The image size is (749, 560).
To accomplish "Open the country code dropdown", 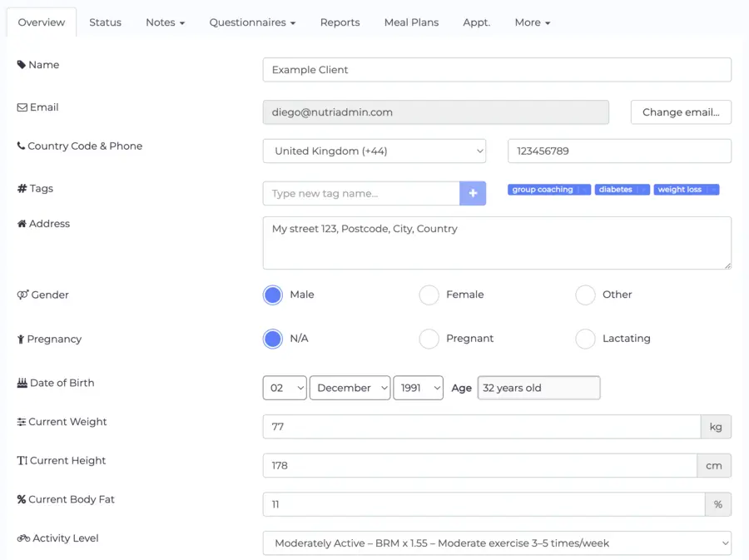I will pyautogui.click(x=374, y=151).
